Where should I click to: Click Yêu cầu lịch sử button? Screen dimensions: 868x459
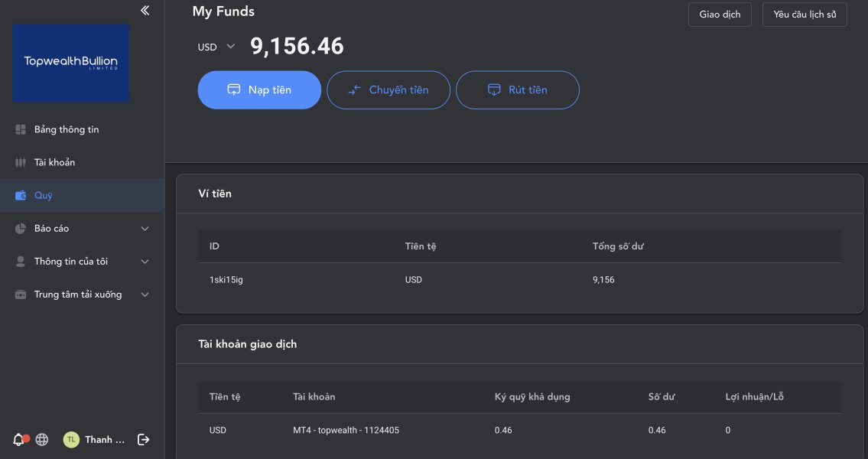pos(805,15)
